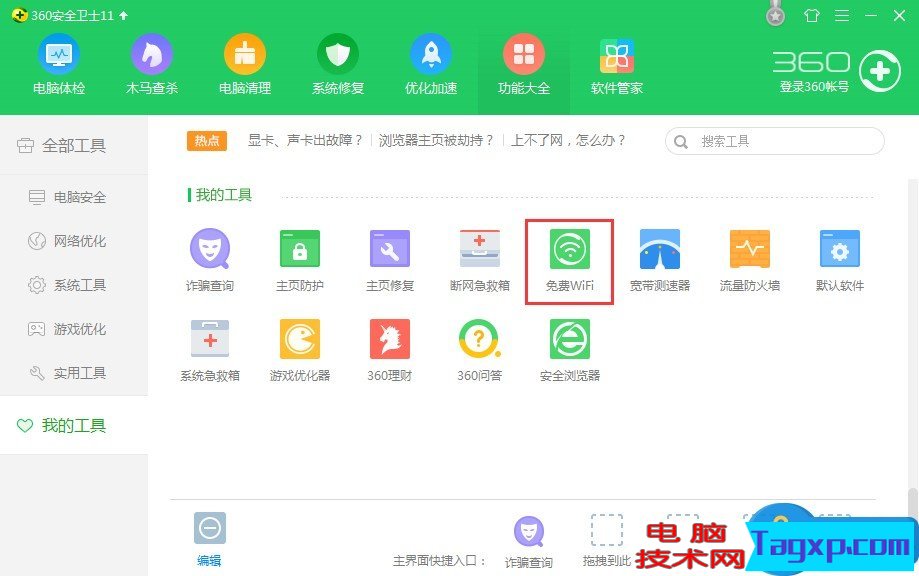Launch 360理财 finance tool
The width and height of the screenshot is (919, 576).
[x=390, y=350]
